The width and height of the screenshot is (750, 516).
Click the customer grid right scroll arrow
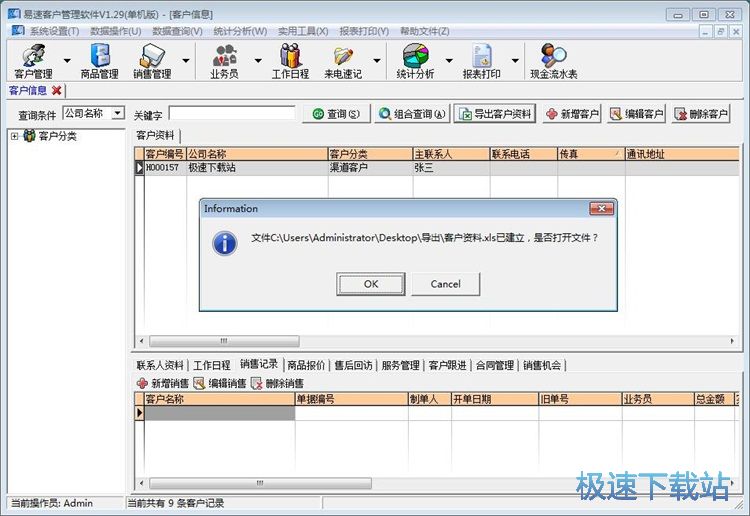tap(732, 341)
